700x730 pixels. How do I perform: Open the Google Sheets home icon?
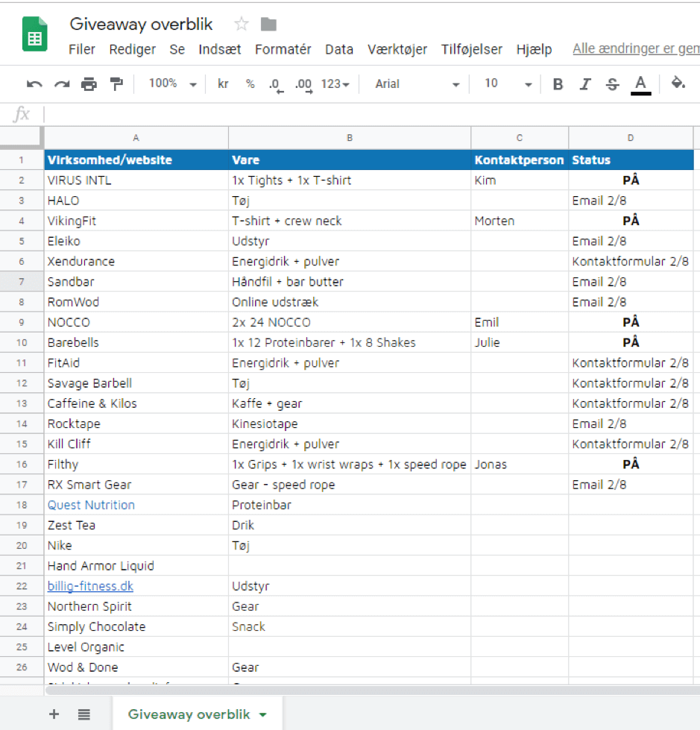[35, 34]
